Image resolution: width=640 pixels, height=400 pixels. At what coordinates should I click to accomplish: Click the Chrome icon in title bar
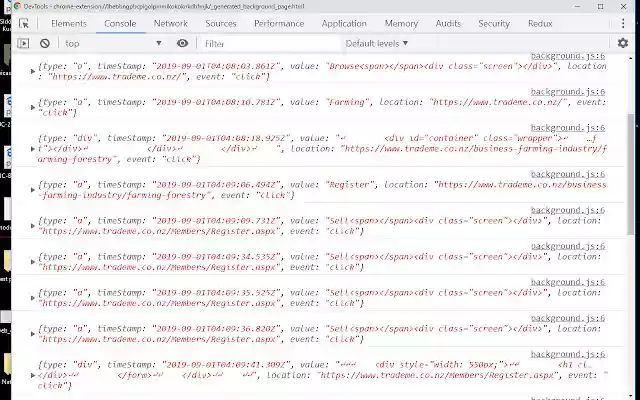pos(18,6)
